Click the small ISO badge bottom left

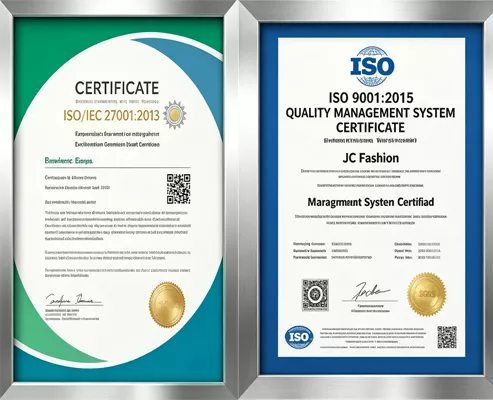coord(299,337)
